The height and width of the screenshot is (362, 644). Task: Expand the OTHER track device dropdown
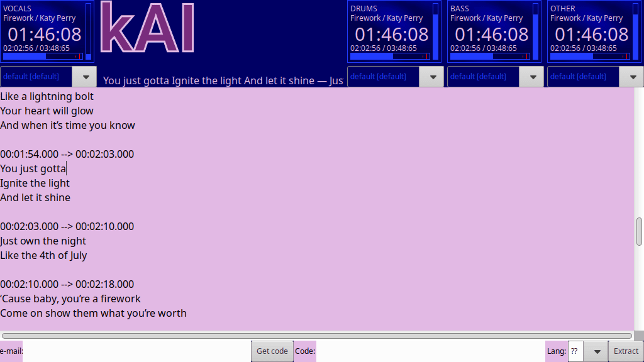[631, 77]
